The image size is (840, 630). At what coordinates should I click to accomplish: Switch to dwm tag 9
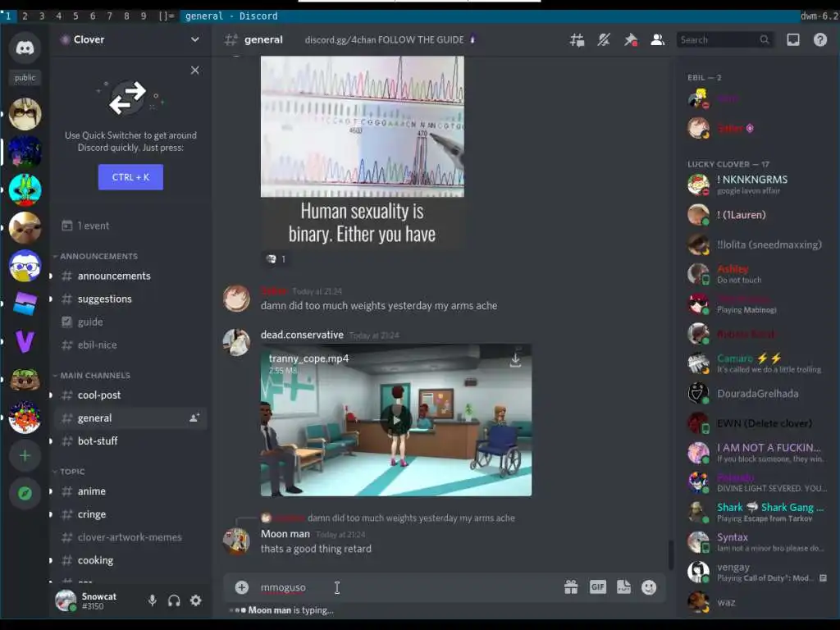coord(144,16)
